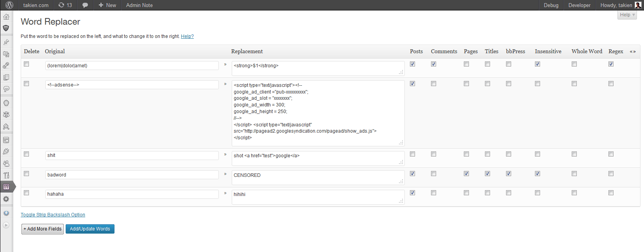Open the beehive forums sidebar icon
644x252 pixels.
6,103
